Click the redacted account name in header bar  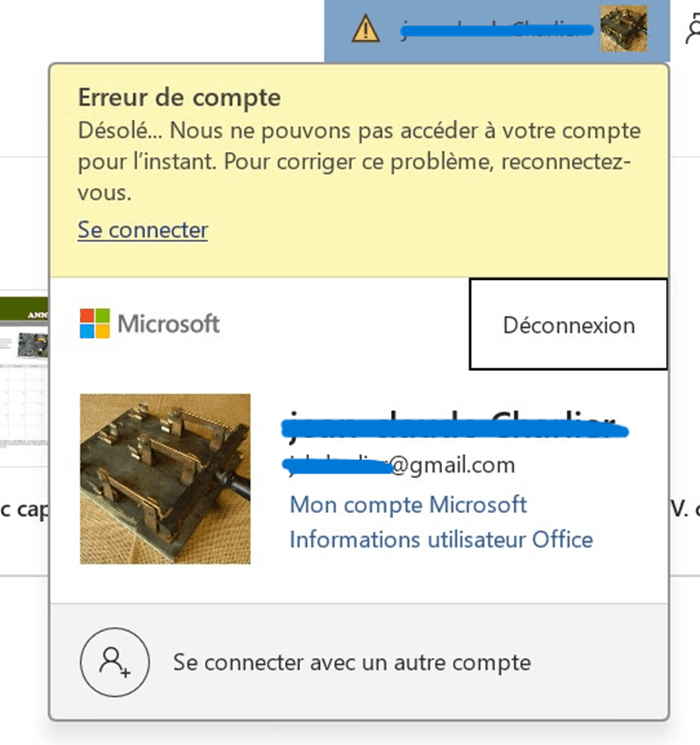(497, 30)
